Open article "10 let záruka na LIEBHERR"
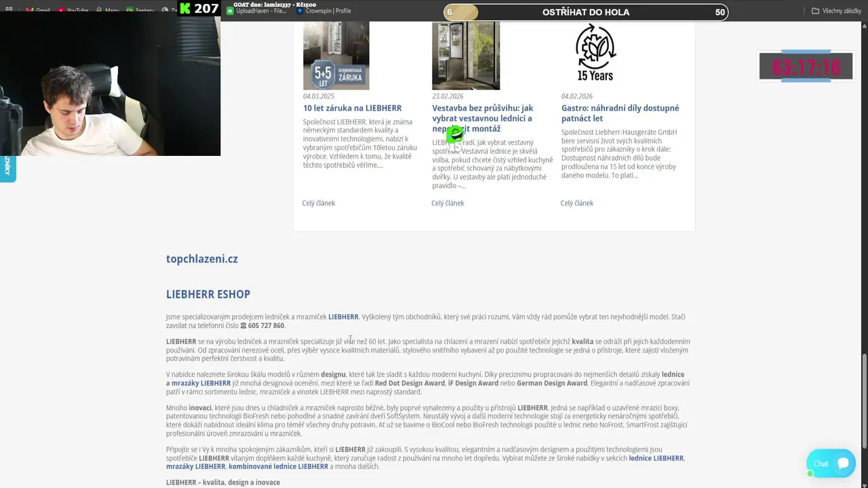868x488 pixels. click(x=353, y=108)
